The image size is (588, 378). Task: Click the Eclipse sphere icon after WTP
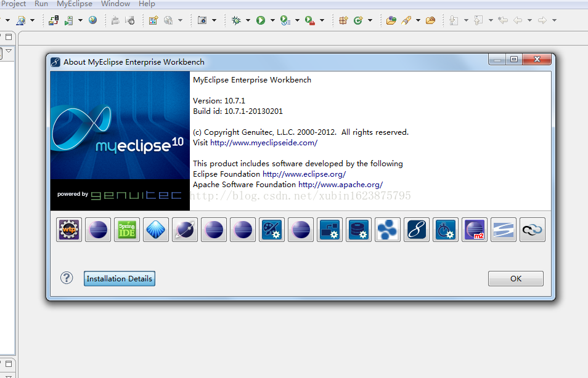98,230
